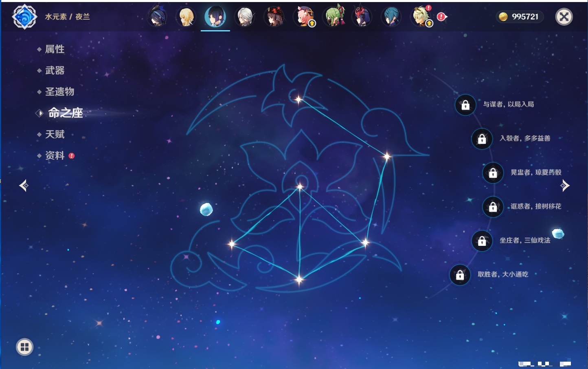Select the green-haired Kuki Shinobu portrait
Viewport: 588px width, 369px height.
[334, 17]
